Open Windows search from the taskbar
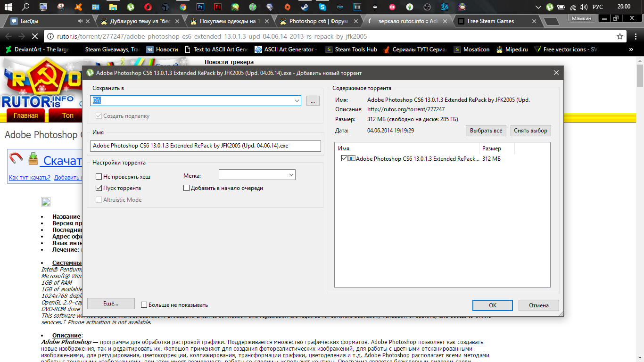The height and width of the screenshot is (362, 644). pyautogui.click(x=26, y=7)
